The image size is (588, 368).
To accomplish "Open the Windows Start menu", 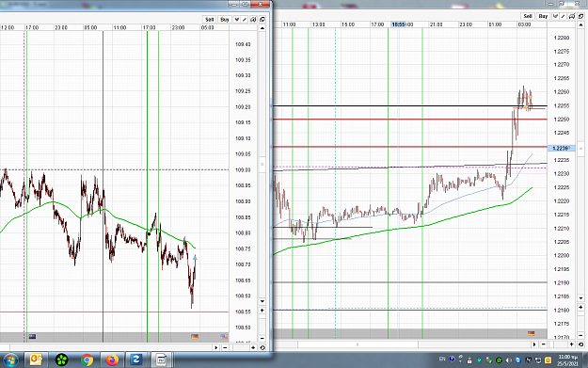I will tap(10, 360).
